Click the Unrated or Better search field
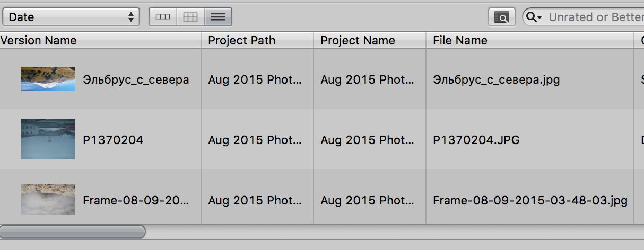The width and height of the screenshot is (644, 250). pyautogui.click(x=594, y=17)
